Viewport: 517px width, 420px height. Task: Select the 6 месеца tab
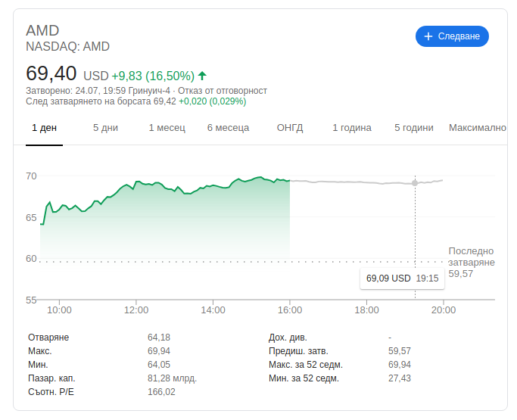(x=228, y=128)
